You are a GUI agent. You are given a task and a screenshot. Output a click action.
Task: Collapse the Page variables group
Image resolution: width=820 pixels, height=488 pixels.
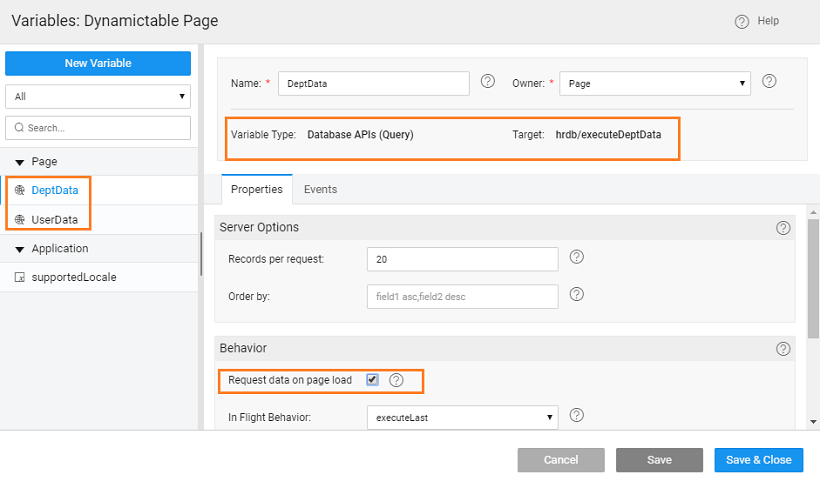pyautogui.click(x=19, y=162)
